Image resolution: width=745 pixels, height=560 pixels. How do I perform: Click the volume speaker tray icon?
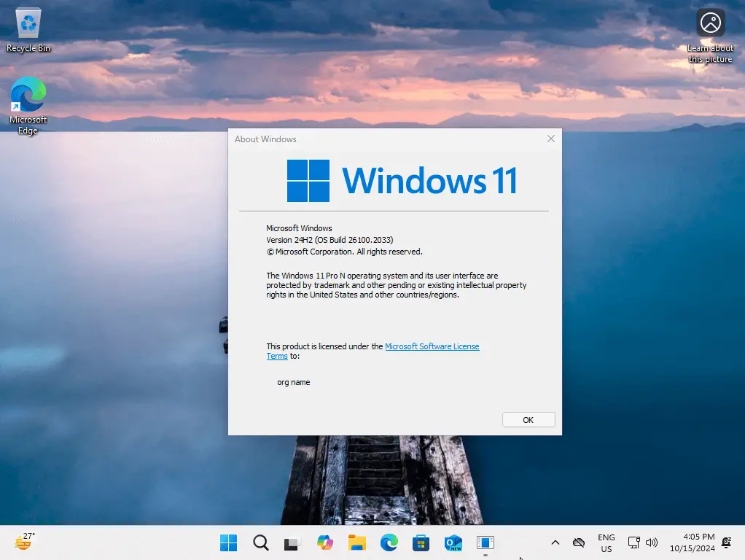click(652, 542)
